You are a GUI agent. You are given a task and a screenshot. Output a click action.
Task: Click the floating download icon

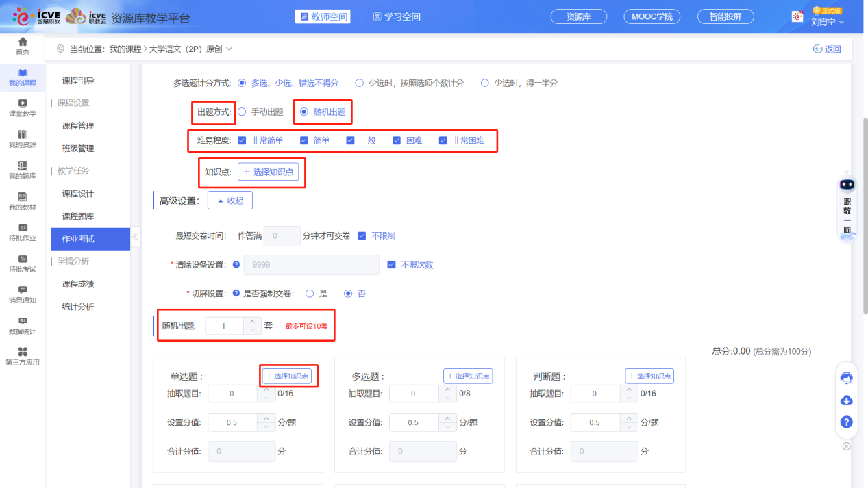(846, 400)
